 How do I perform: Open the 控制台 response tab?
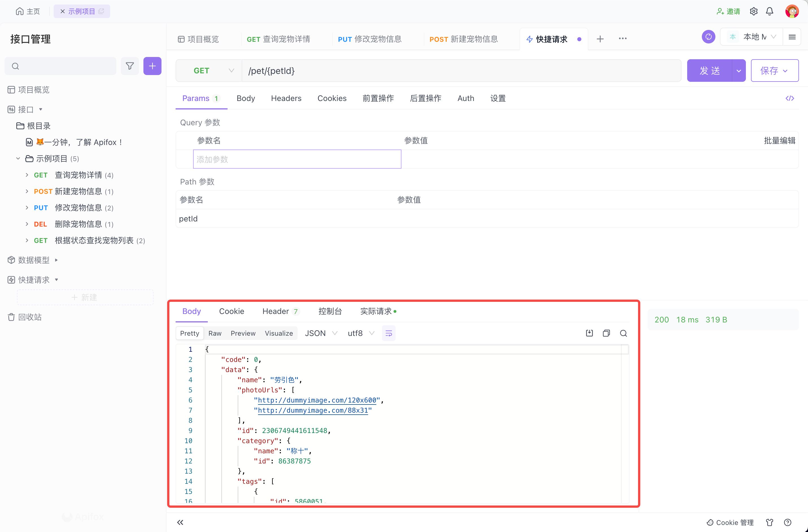click(330, 311)
